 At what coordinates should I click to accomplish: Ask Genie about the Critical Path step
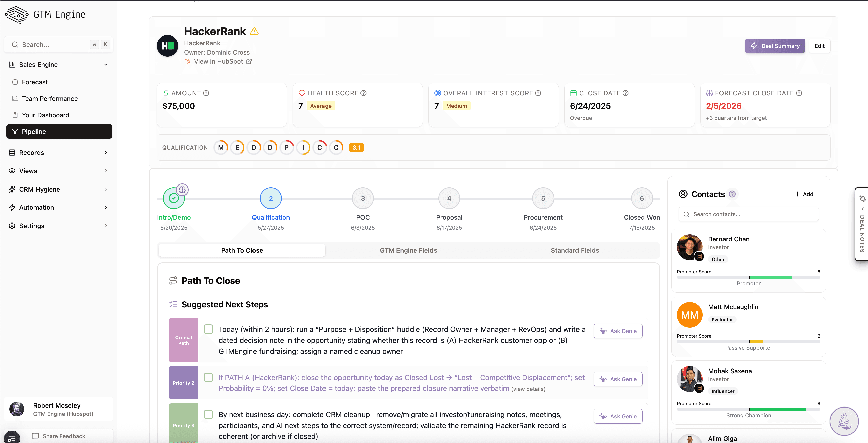618,331
